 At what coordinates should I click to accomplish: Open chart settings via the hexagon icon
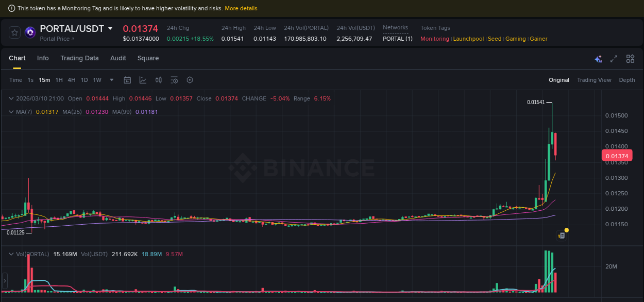(190, 80)
